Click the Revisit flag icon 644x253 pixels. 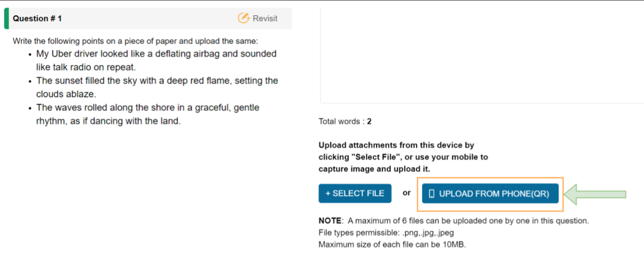click(243, 18)
